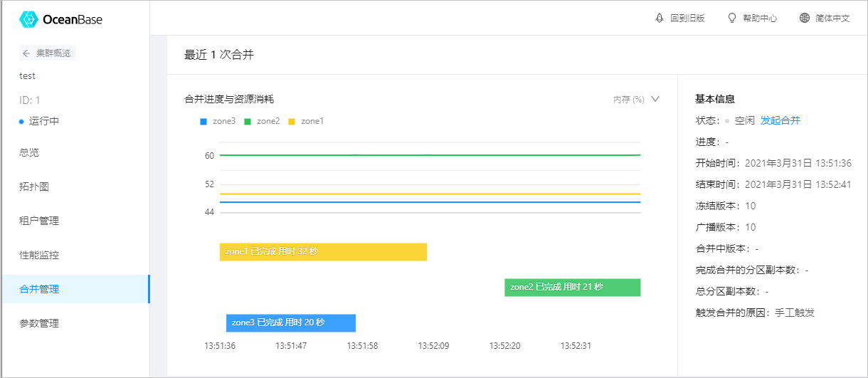Go to 性能监控 in sidebar

click(75, 255)
